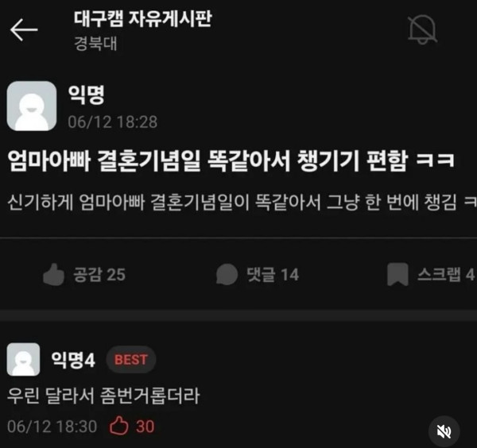The height and width of the screenshot is (448, 477).
Task: Tap the post body text starting with 신기하게
Action: click(x=242, y=202)
